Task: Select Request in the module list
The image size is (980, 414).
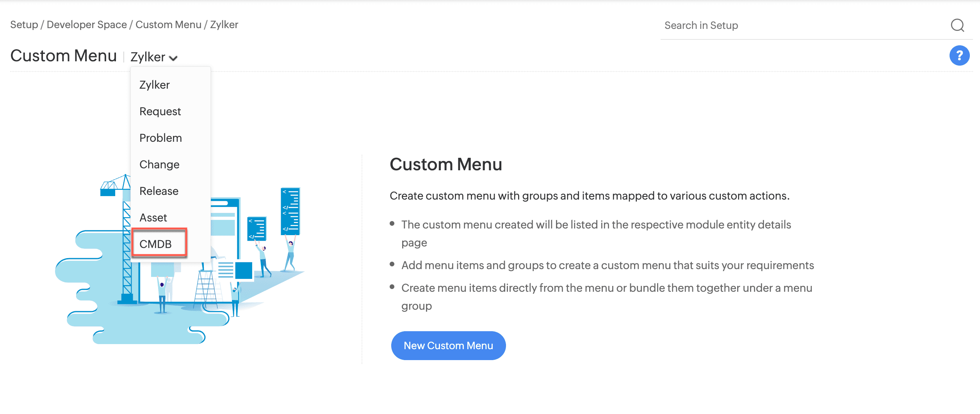Action: coord(160,111)
